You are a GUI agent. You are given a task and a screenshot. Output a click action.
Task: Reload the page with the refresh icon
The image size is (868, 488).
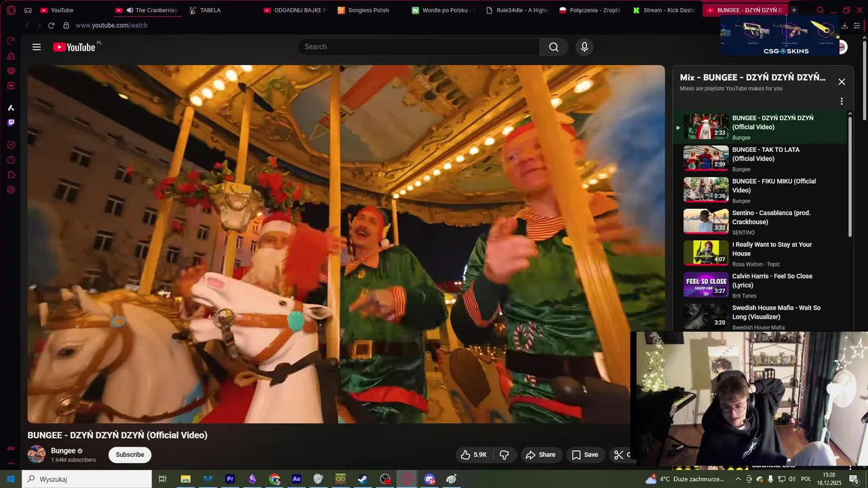[51, 25]
